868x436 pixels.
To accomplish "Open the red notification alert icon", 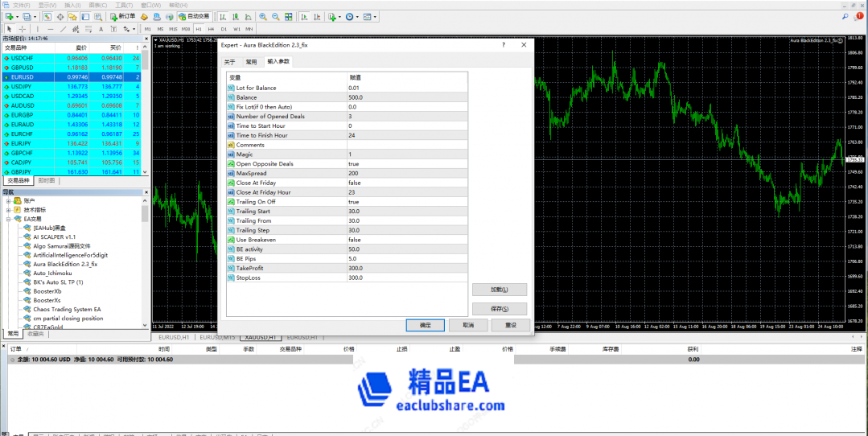I will pos(858,17).
